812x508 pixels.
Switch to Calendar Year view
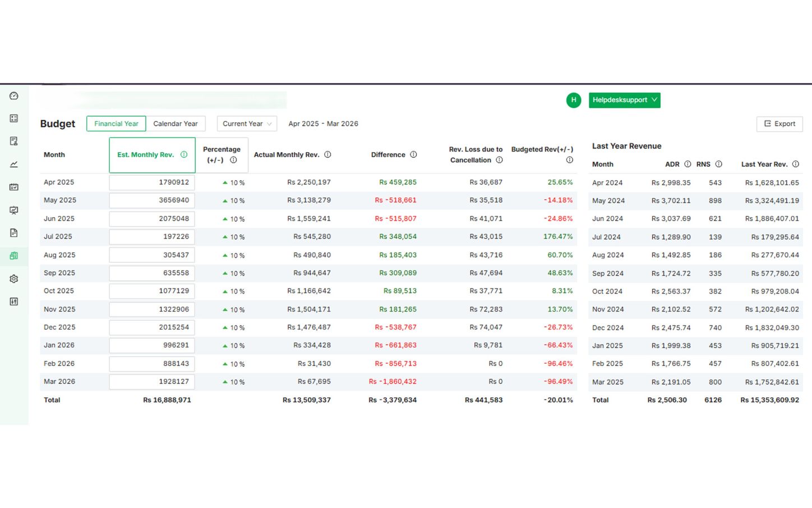click(x=176, y=124)
